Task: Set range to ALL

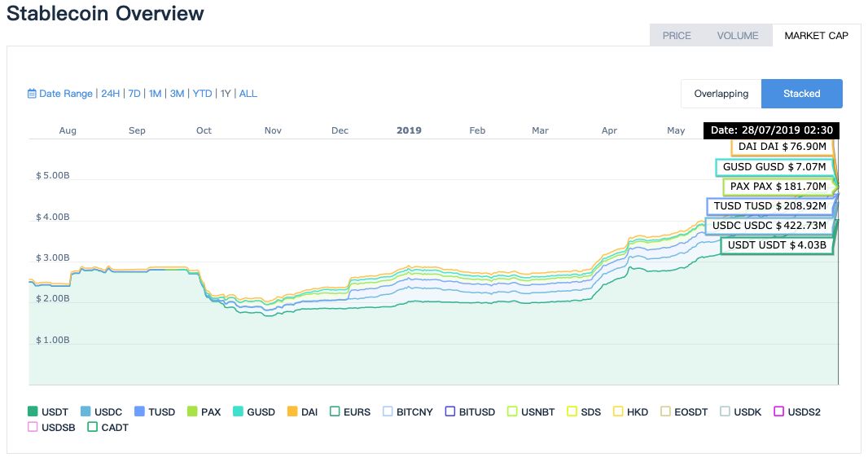Action: coord(248,94)
